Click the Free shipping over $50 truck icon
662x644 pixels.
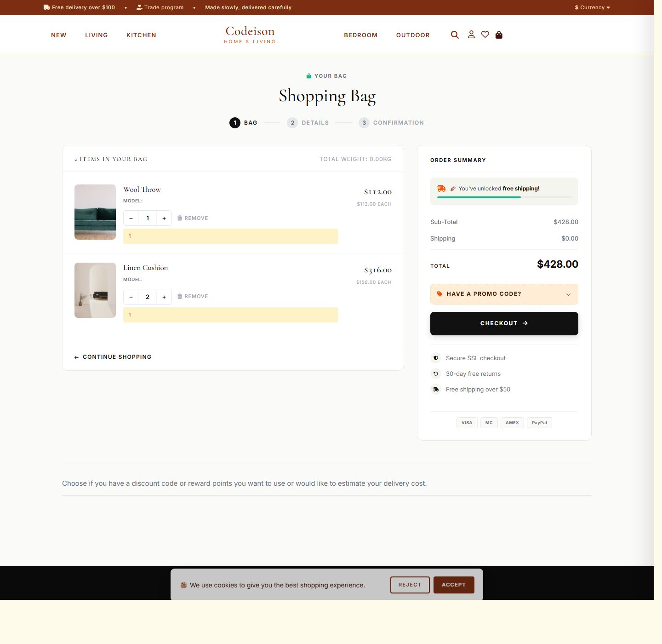point(436,389)
